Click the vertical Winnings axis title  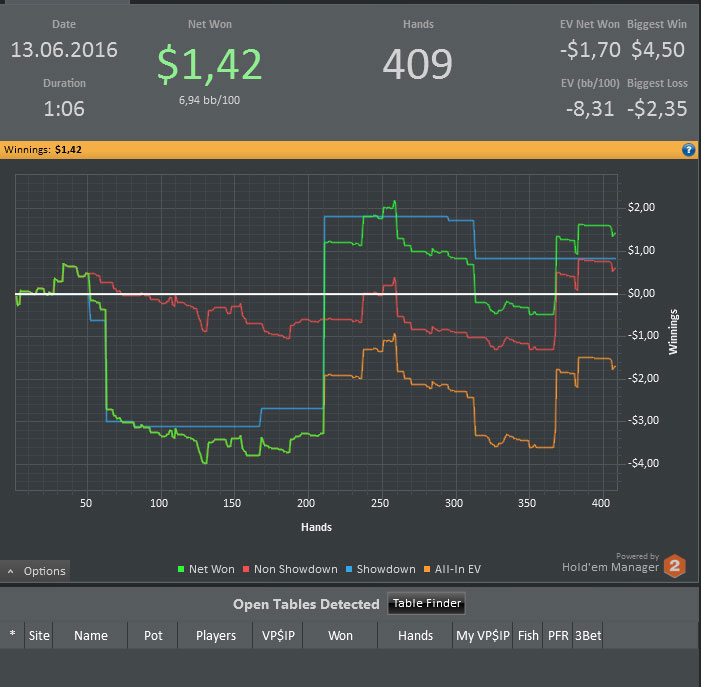point(673,332)
